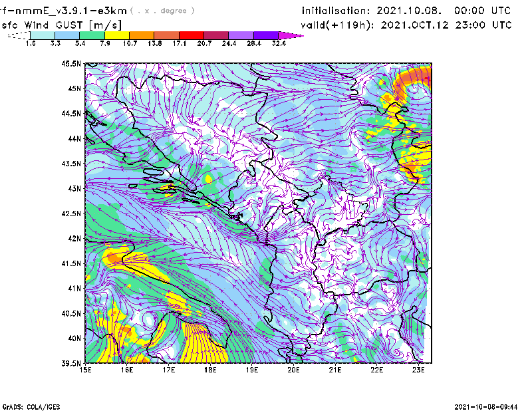Select the yellow 7.9–10.7 legend swatch
The height and width of the screenshot is (411, 532).
click(x=117, y=35)
